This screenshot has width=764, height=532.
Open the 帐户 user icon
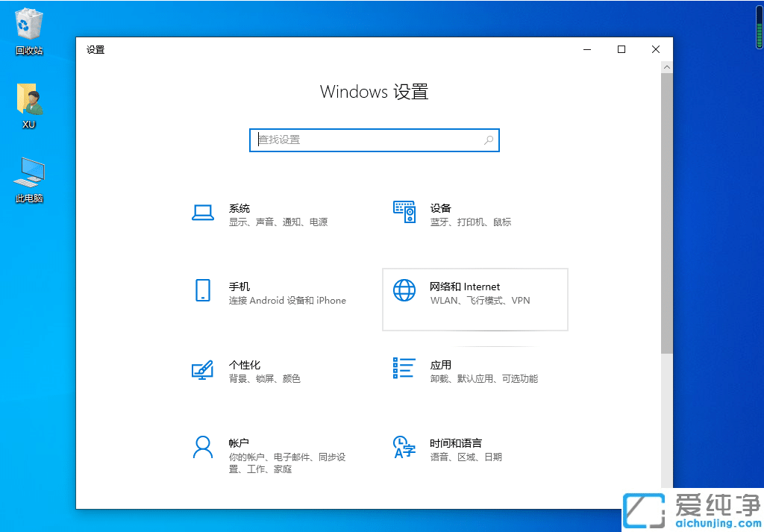pos(203,448)
